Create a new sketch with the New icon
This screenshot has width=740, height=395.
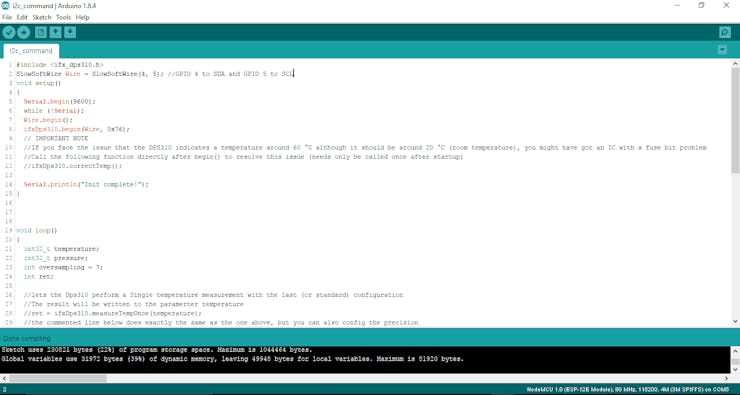pos(41,33)
